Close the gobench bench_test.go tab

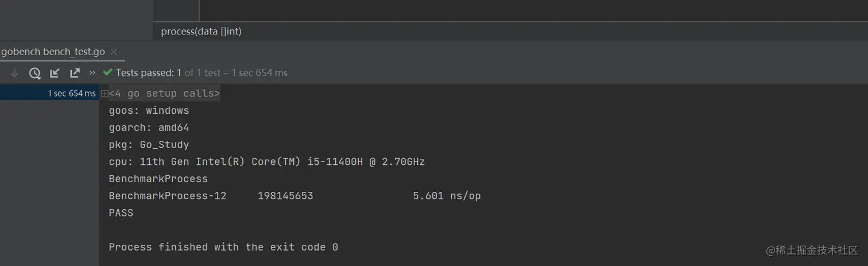point(114,52)
